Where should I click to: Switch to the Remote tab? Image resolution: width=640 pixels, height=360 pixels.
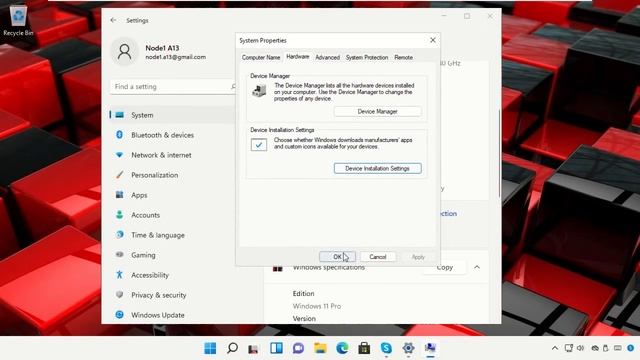coord(403,58)
